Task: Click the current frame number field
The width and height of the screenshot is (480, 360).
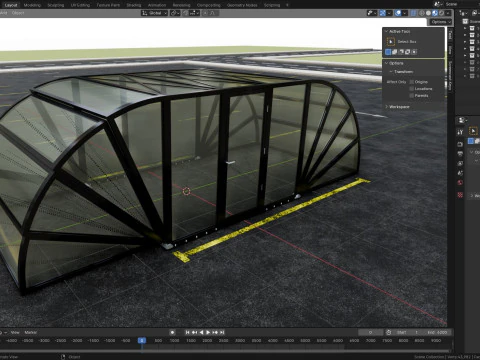Action: pyautogui.click(x=371, y=332)
